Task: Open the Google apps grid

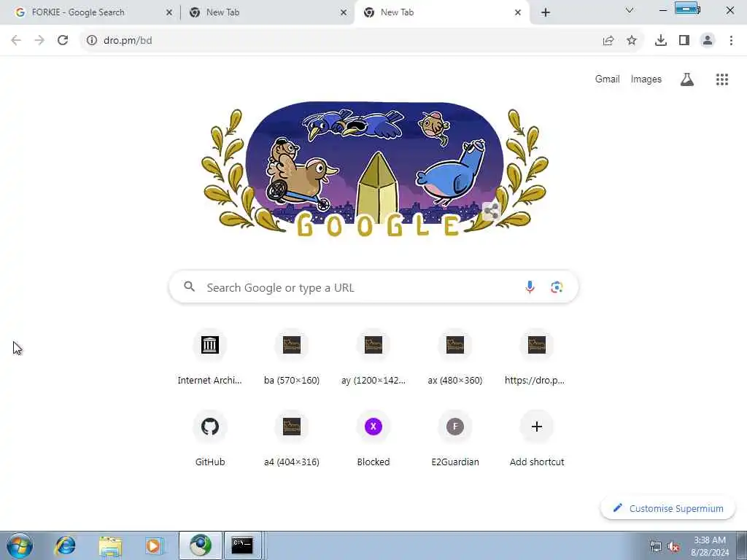Action: 722,79
